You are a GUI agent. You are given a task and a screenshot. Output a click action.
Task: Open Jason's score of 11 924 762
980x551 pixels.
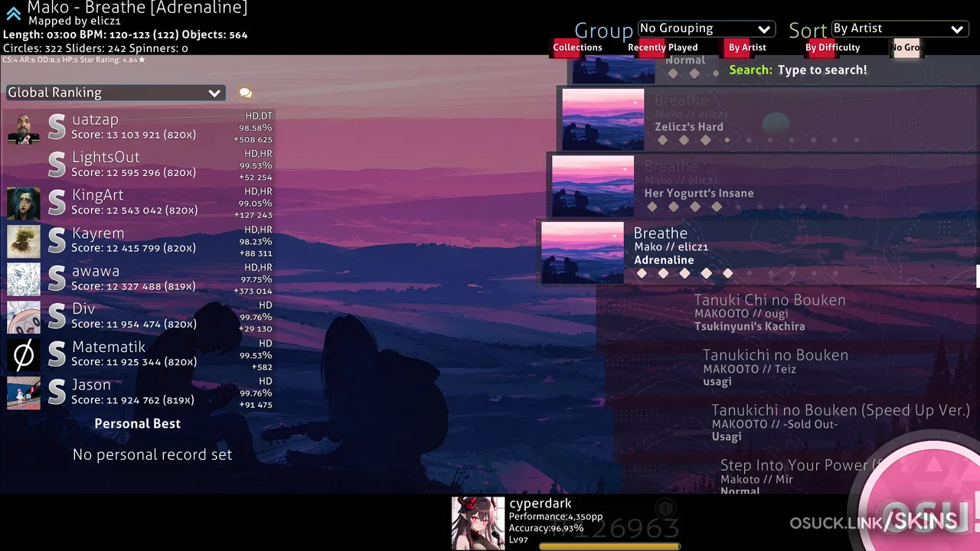tap(140, 393)
